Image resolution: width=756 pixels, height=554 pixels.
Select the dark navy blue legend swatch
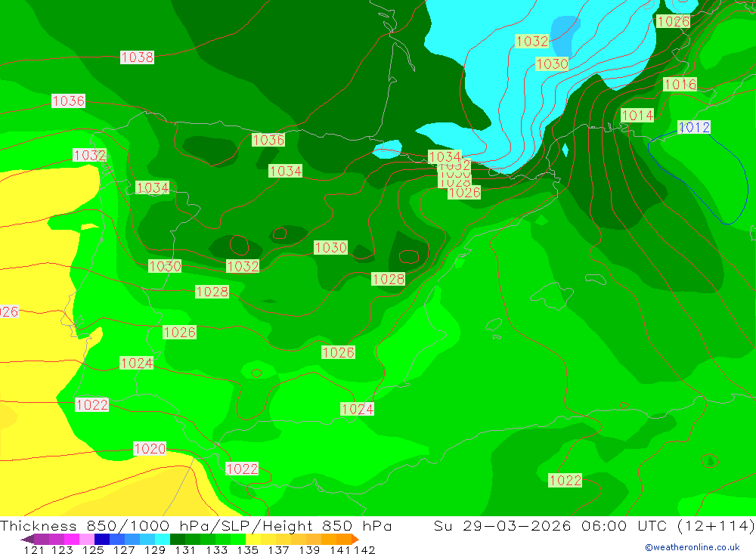(102, 539)
